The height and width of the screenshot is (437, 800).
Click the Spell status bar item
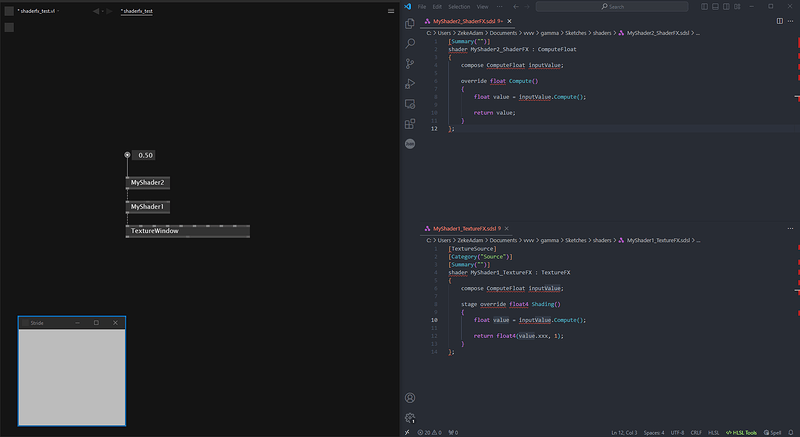tap(772, 432)
